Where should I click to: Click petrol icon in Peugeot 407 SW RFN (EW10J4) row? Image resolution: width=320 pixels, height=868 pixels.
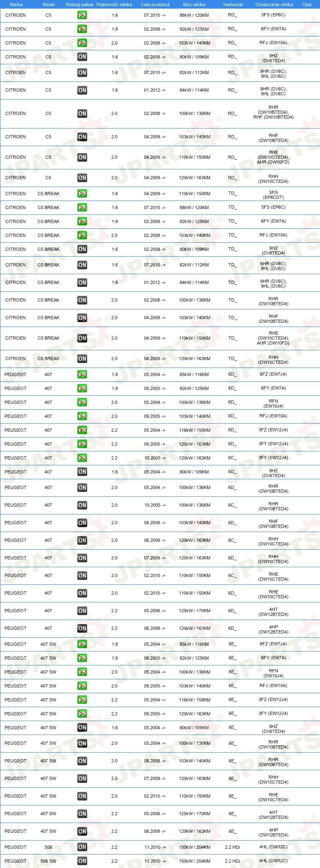(x=82, y=672)
